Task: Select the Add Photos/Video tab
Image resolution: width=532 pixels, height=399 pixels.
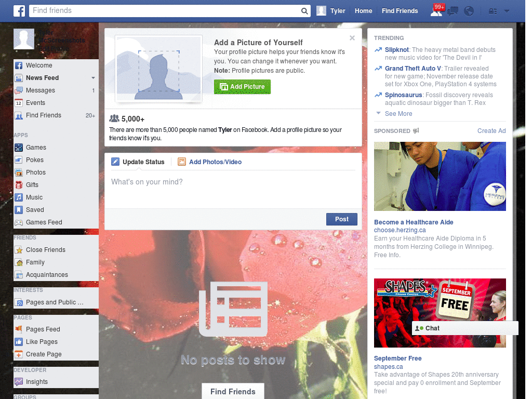Action: coord(210,162)
